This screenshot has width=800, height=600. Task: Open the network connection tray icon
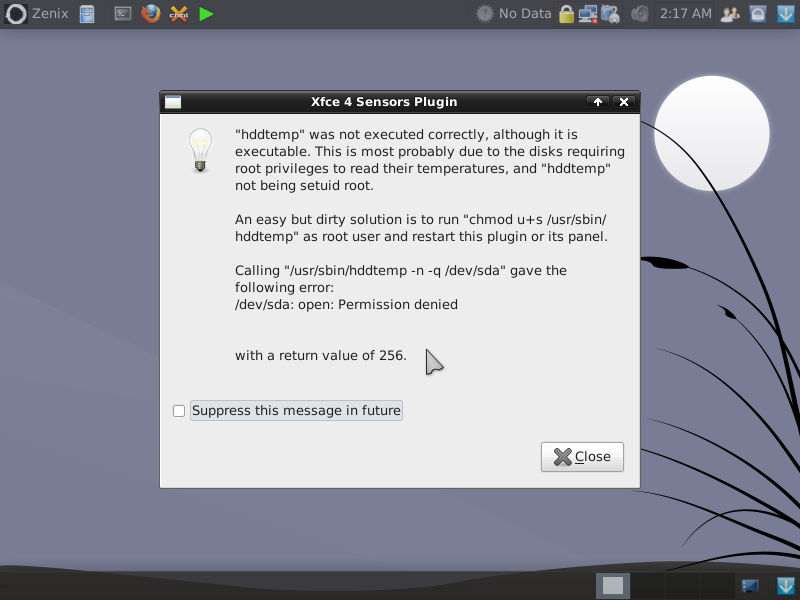588,14
